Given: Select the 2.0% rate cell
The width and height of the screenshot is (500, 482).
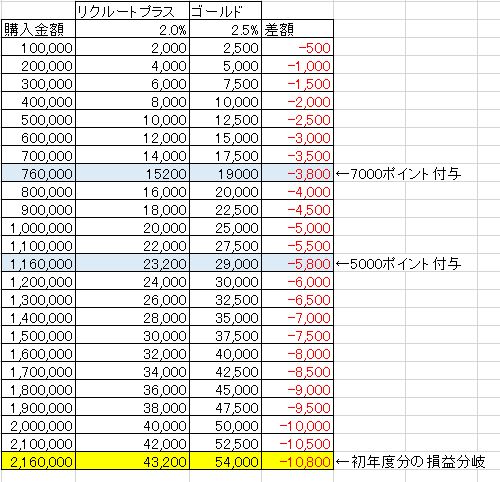Looking at the screenshot, I should pyautogui.click(x=132, y=29).
